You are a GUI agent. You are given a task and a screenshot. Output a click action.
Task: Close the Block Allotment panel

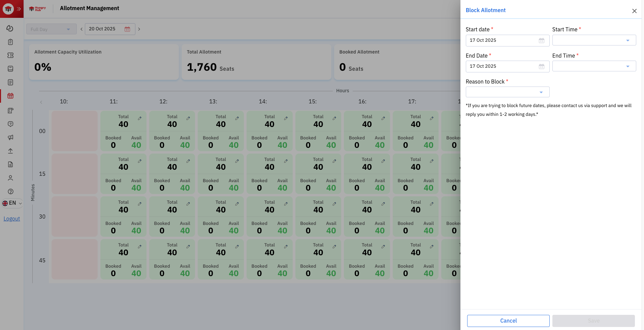point(634,11)
